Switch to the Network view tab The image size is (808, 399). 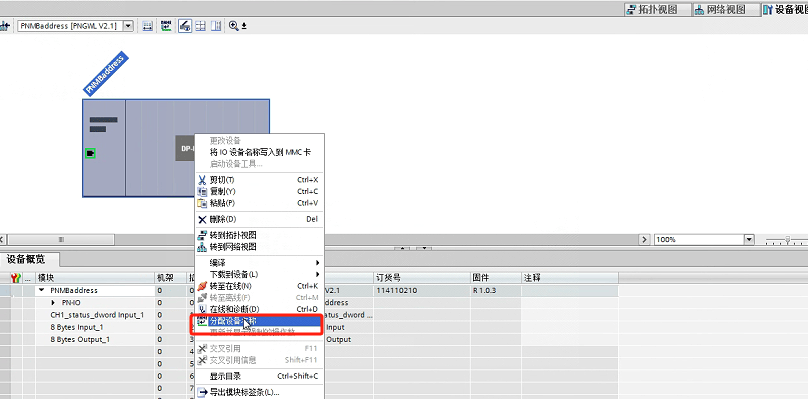pyautogui.click(x=719, y=9)
